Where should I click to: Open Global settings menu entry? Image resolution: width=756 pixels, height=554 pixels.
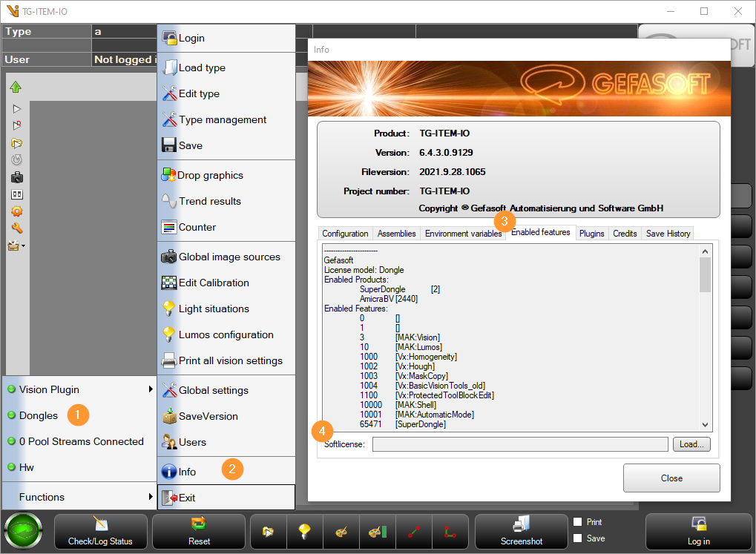tap(226, 390)
